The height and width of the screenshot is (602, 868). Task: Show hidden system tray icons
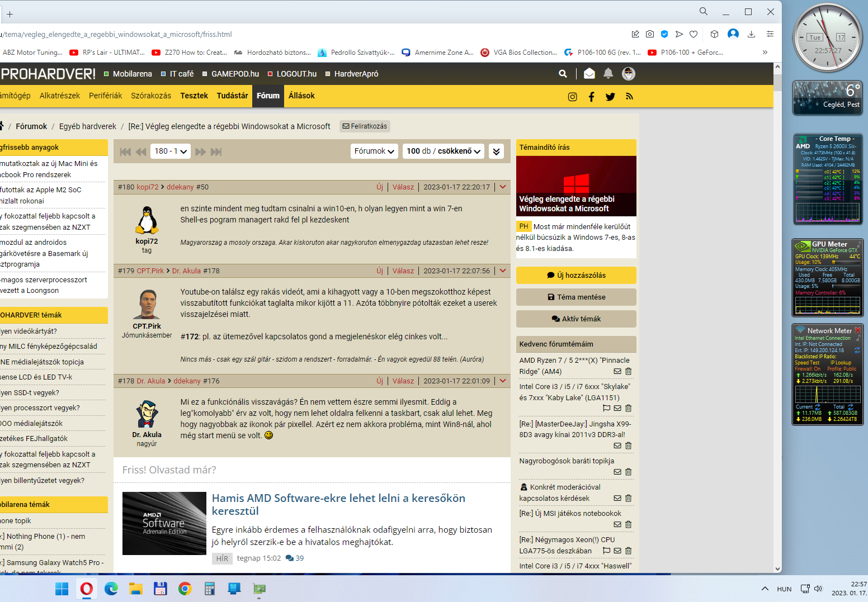pos(765,589)
